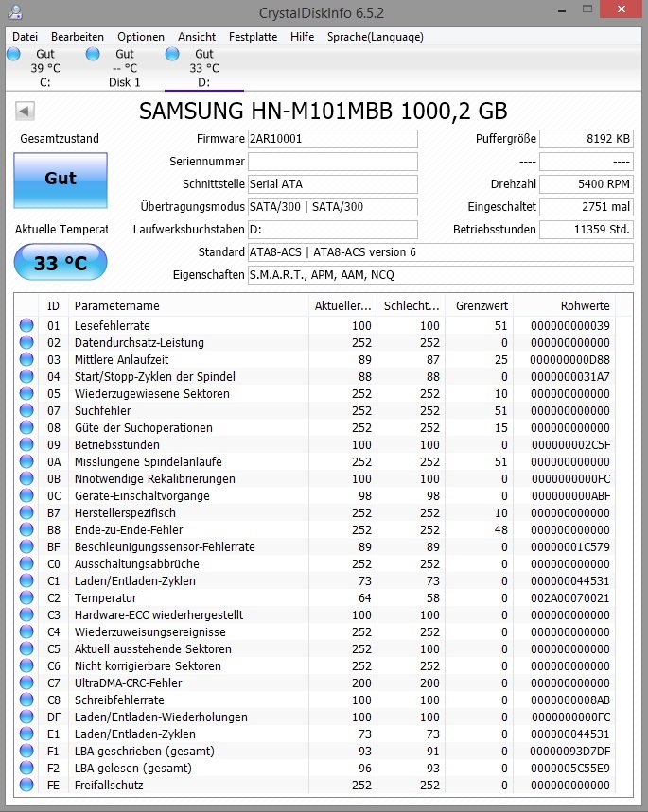Click the previous disk arrow button
The height and width of the screenshot is (812, 648).
pos(25,111)
